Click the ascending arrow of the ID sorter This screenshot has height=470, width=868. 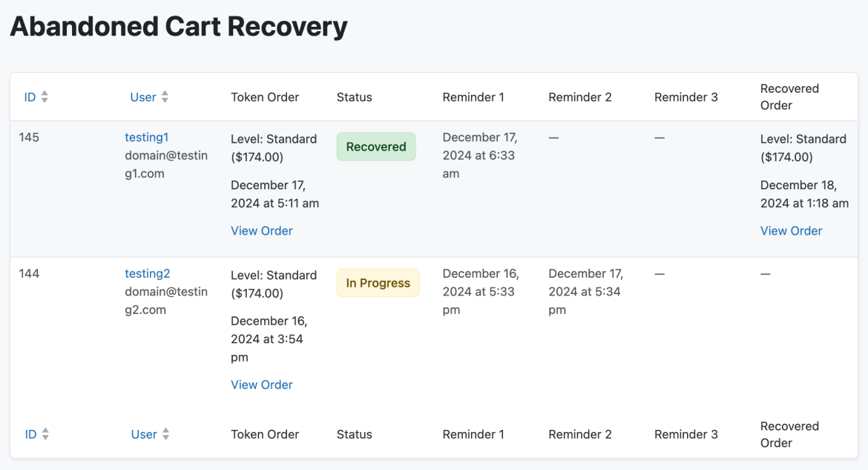[x=43, y=93]
